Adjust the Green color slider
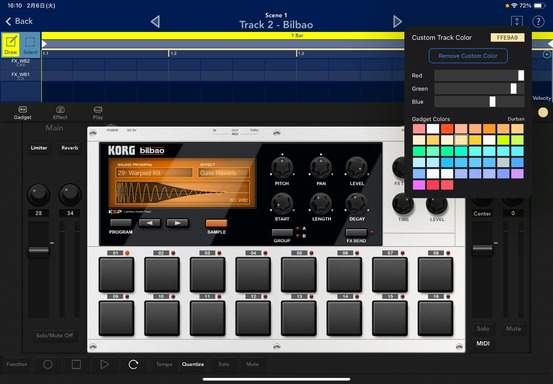Screen dimensions: 553x384 (x=479, y=89)
